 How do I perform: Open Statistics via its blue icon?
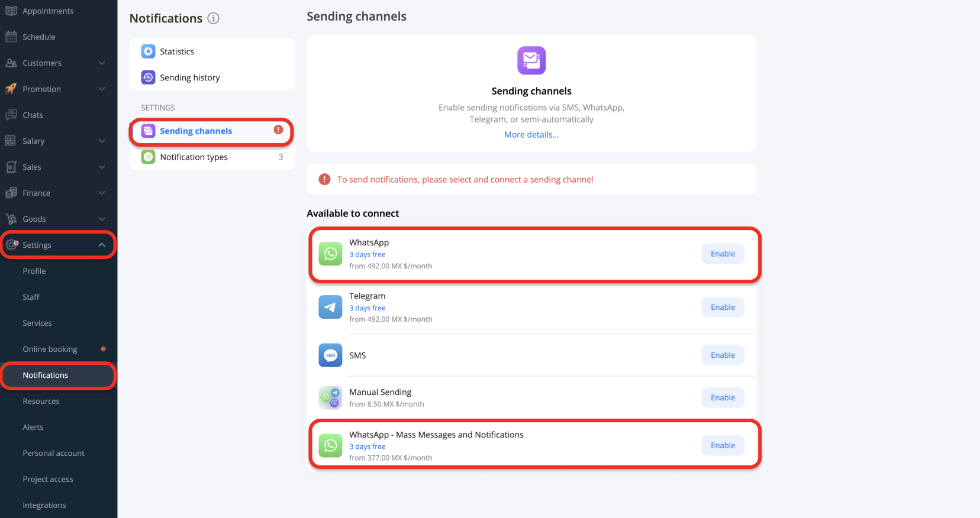click(x=148, y=51)
